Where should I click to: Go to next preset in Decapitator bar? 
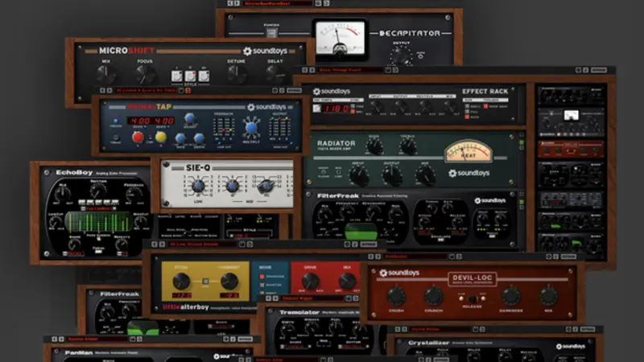pyautogui.click(x=237, y=3)
